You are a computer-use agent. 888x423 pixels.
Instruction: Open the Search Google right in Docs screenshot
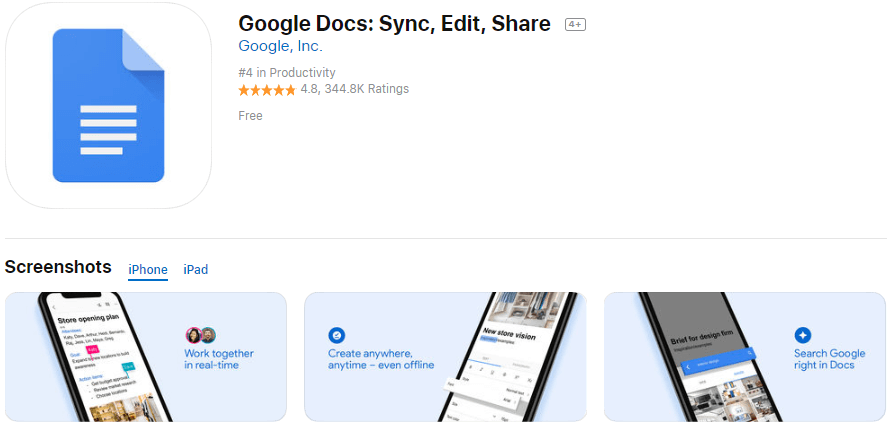pos(745,357)
